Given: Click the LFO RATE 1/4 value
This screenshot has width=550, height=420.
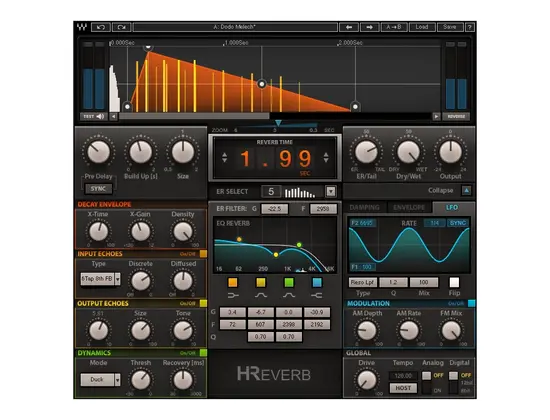Looking at the screenshot, I should (434, 223).
